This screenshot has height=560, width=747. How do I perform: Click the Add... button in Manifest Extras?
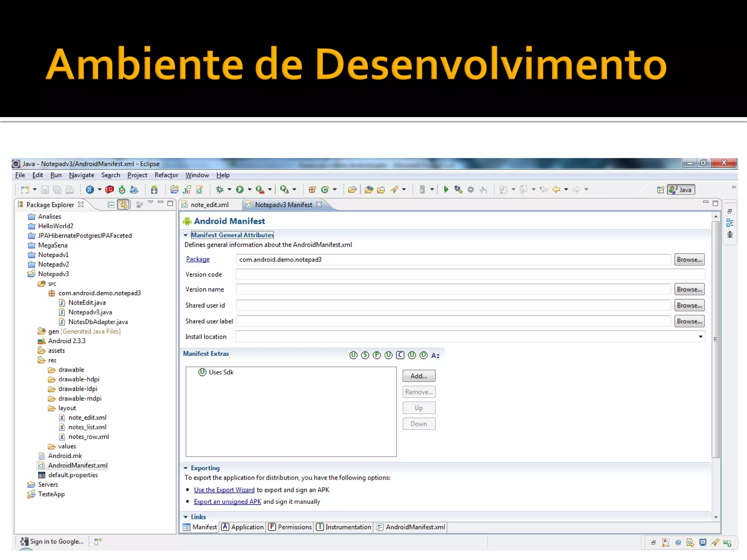pos(419,376)
